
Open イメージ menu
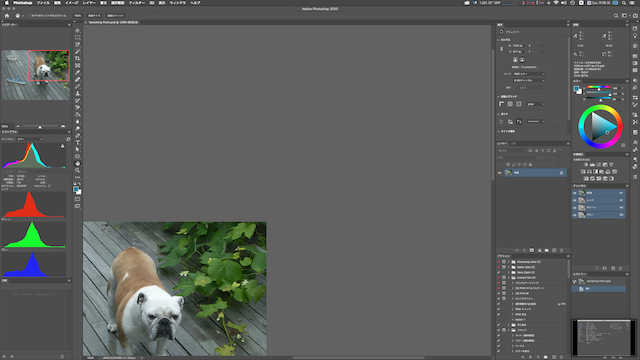[72, 3]
